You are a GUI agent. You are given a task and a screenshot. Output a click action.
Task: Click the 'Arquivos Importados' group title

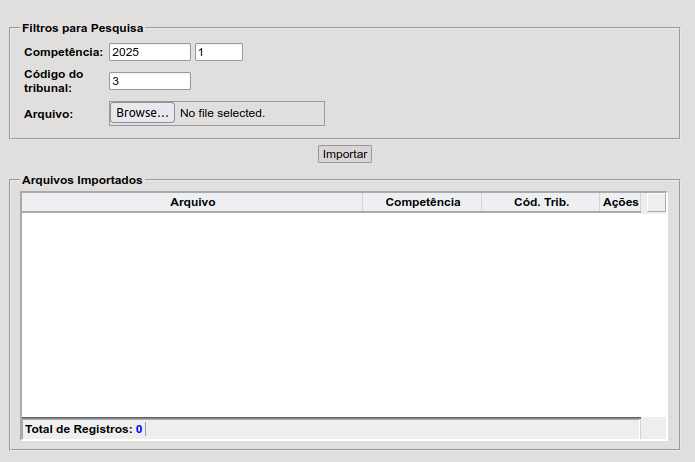[x=82, y=180]
